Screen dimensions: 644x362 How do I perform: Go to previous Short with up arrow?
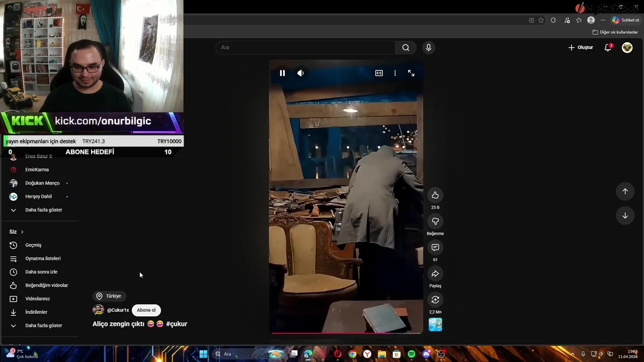[625, 192]
